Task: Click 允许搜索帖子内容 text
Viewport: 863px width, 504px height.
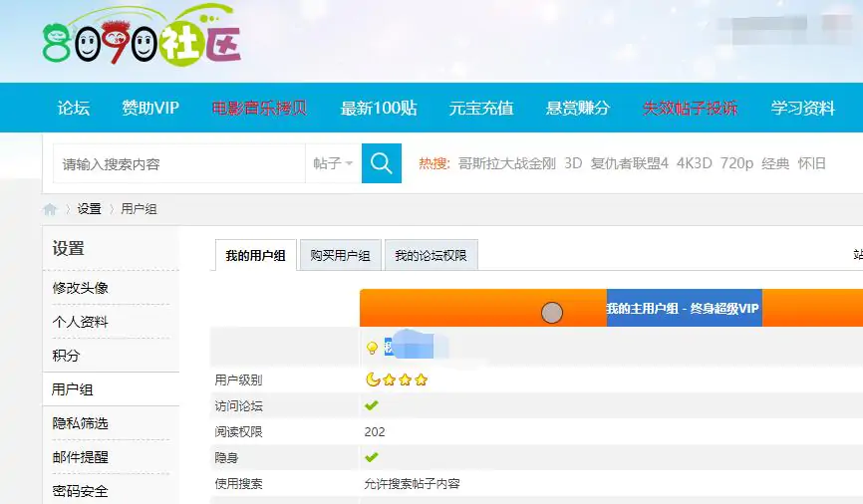Action: [x=412, y=484]
